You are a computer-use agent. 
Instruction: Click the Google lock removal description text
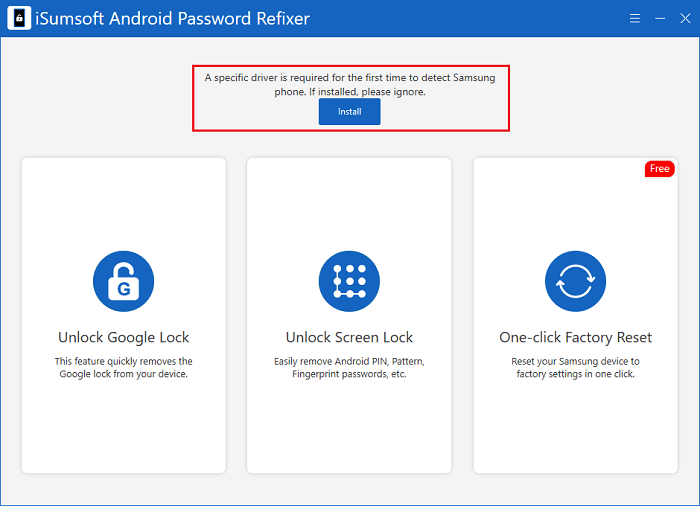[x=124, y=368]
